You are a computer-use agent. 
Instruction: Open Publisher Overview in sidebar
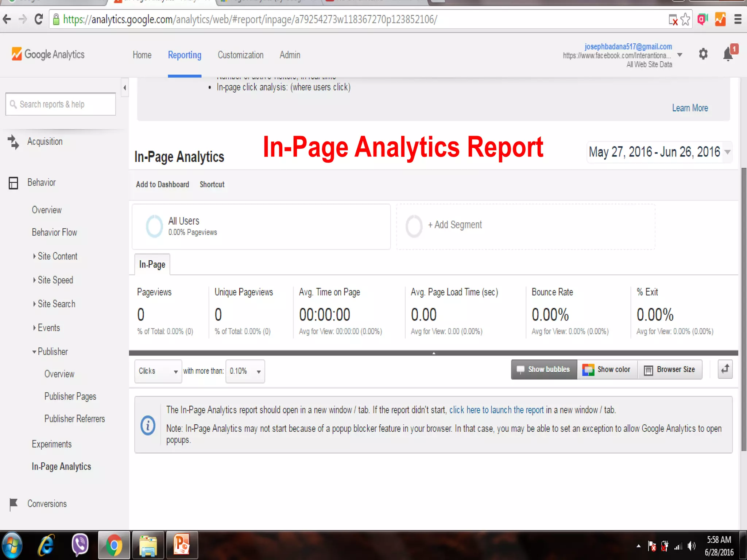click(x=59, y=374)
